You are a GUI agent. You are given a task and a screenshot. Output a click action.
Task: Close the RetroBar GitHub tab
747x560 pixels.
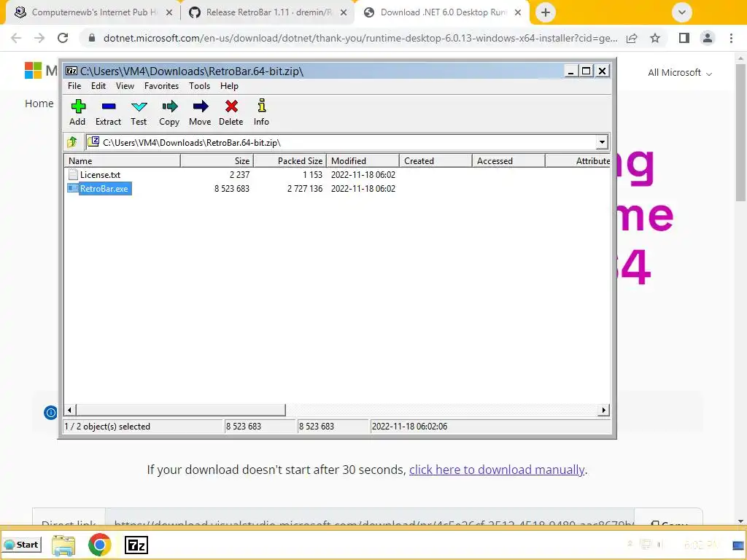point(344,12)
